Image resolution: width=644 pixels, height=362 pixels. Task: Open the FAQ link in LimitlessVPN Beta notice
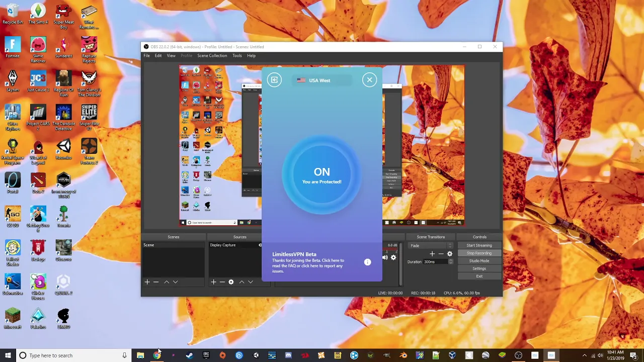[292, 265]
